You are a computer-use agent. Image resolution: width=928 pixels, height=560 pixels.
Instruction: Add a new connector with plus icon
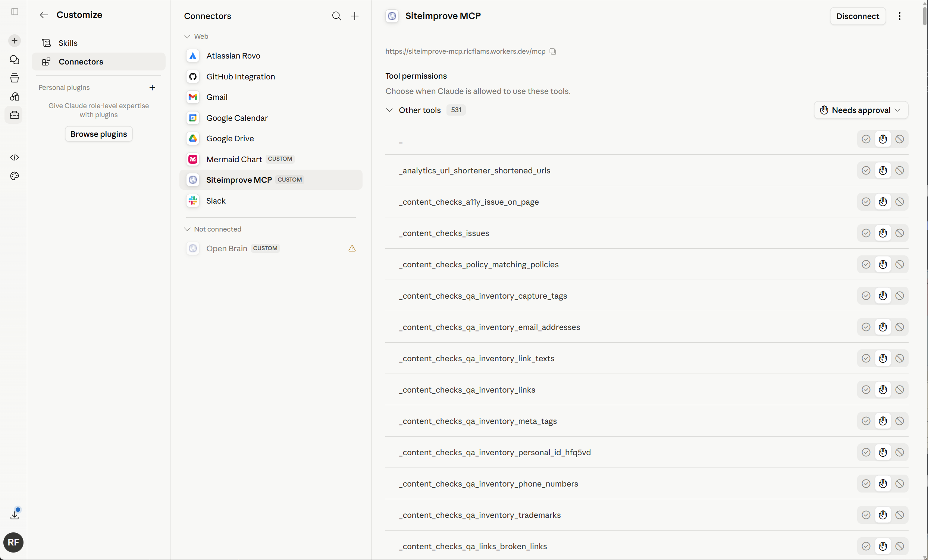[x=355, y=16]
